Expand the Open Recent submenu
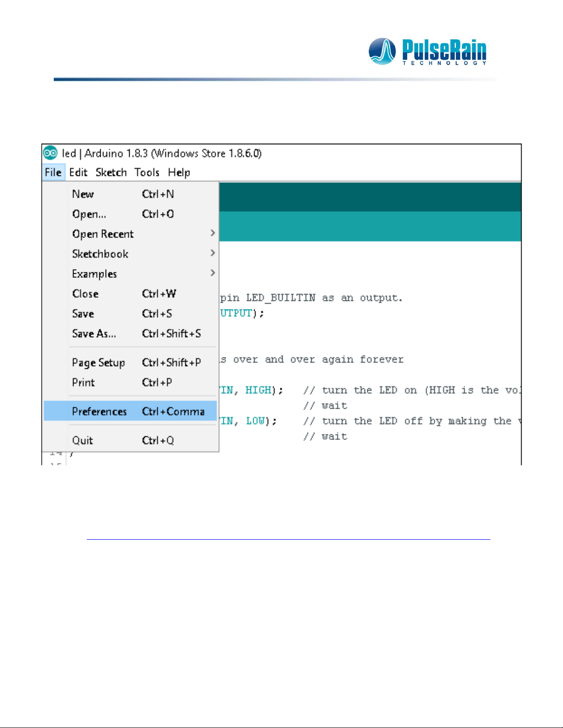This screenshot has width=563, height=728. [x=103, y=234]
